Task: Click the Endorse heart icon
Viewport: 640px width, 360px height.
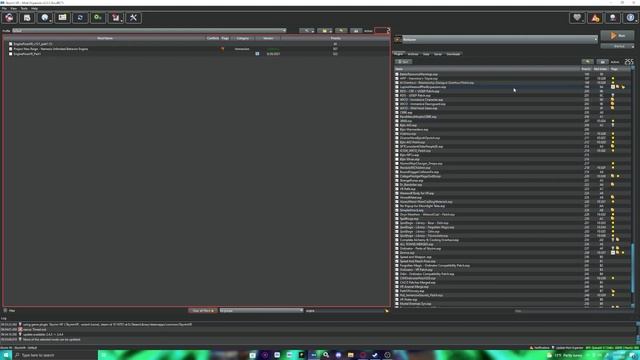Action: coord(577,18)
